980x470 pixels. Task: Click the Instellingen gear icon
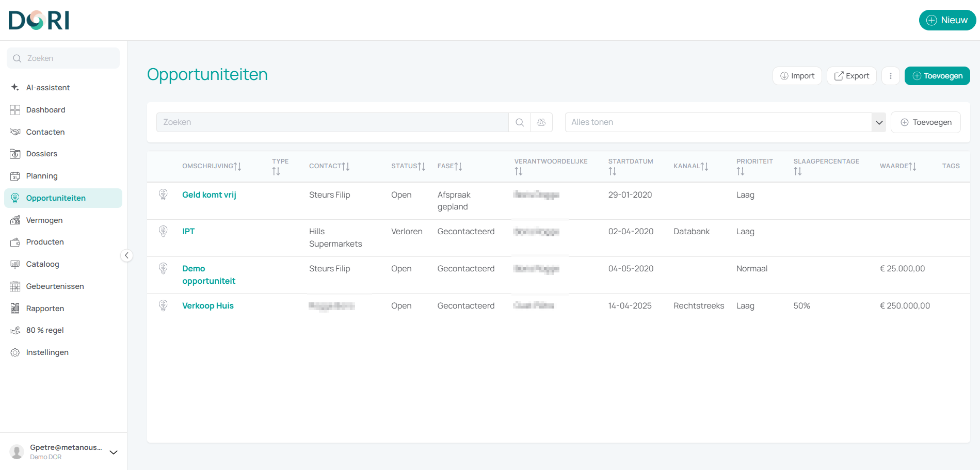pyautogui.click(x=15, y=352)
